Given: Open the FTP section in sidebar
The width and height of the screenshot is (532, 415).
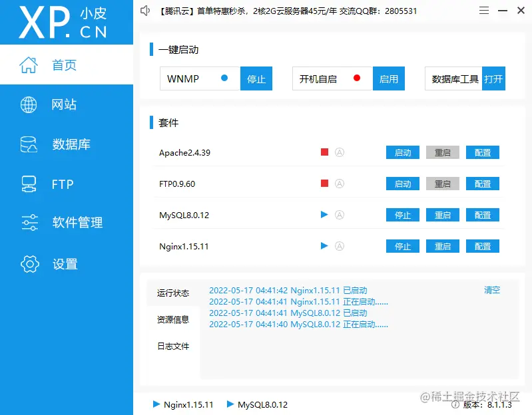Looking at the screenshot, I should click(67, 184).
